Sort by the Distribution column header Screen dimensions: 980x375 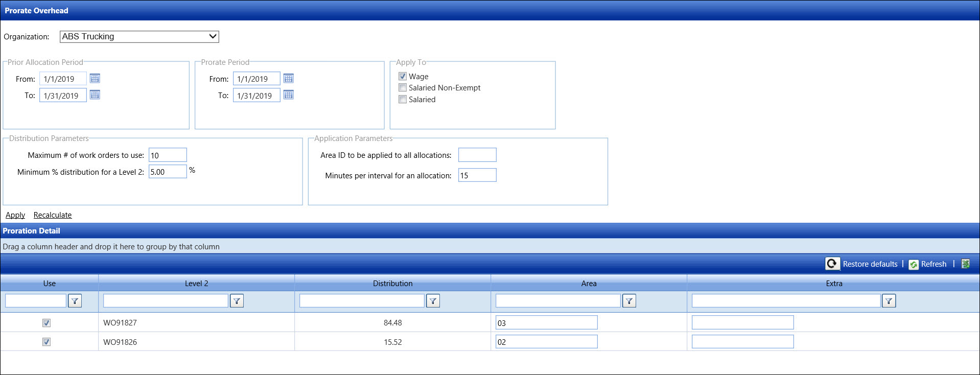pyautogui.click(x=392, y=283)
